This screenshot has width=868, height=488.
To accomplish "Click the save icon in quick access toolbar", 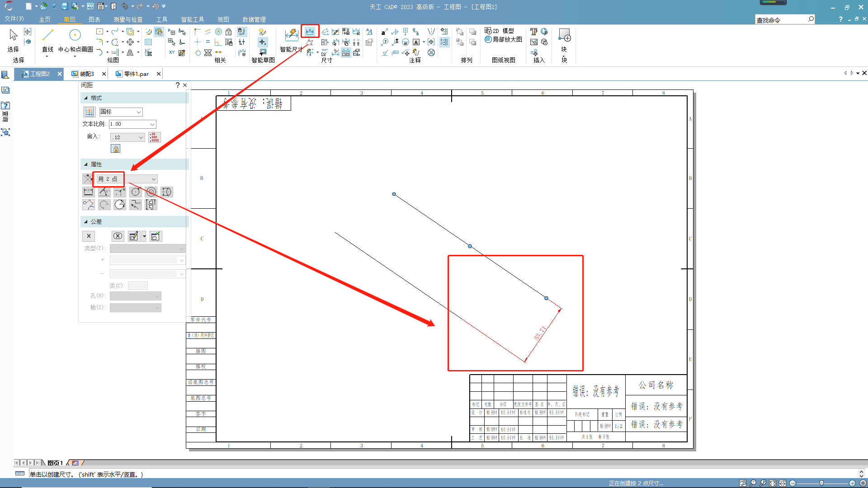I will pos(64,6).
